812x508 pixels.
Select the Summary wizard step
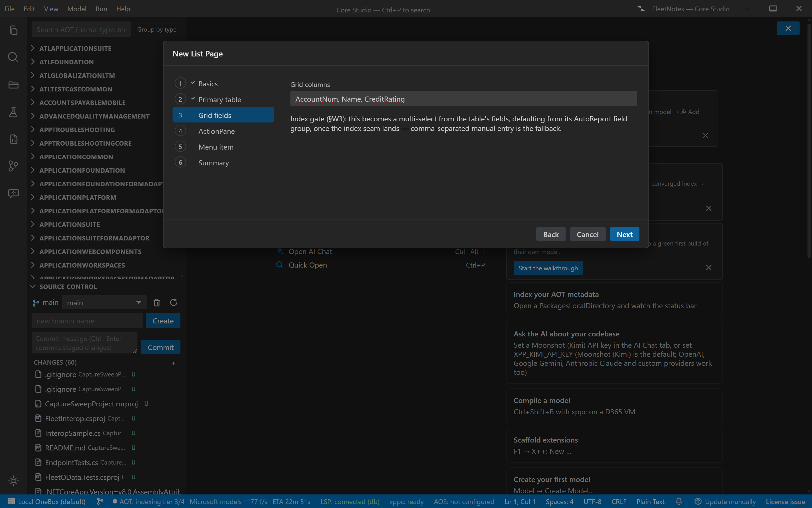click(223, 163)
